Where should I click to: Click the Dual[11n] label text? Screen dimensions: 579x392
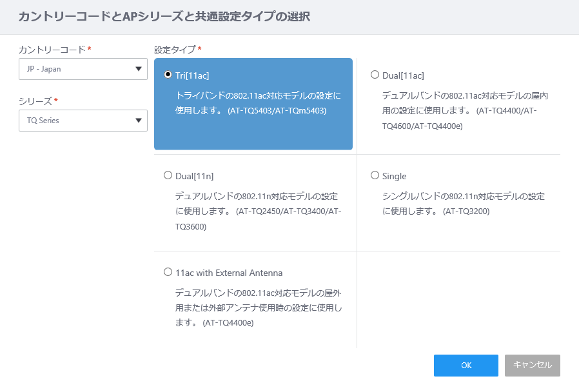click(194, 176)
